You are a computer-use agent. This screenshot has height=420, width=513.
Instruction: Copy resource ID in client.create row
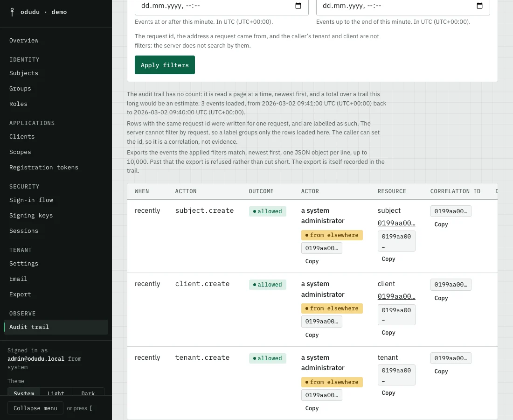(x=388, y=333)
